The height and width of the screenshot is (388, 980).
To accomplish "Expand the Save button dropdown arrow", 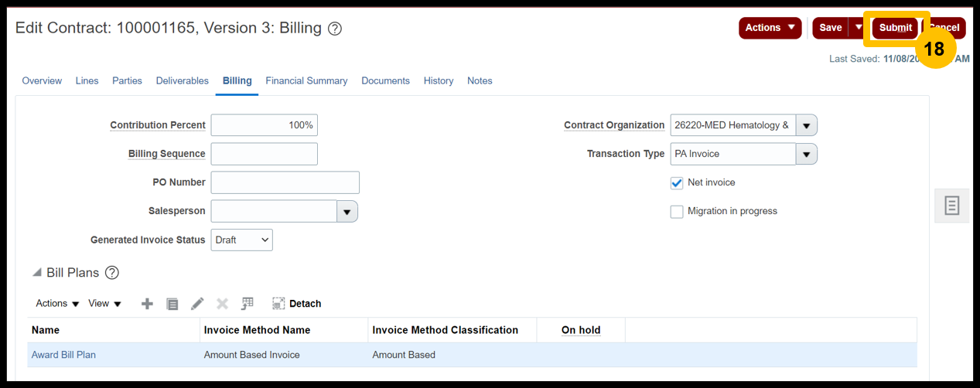I will point(859,28).
